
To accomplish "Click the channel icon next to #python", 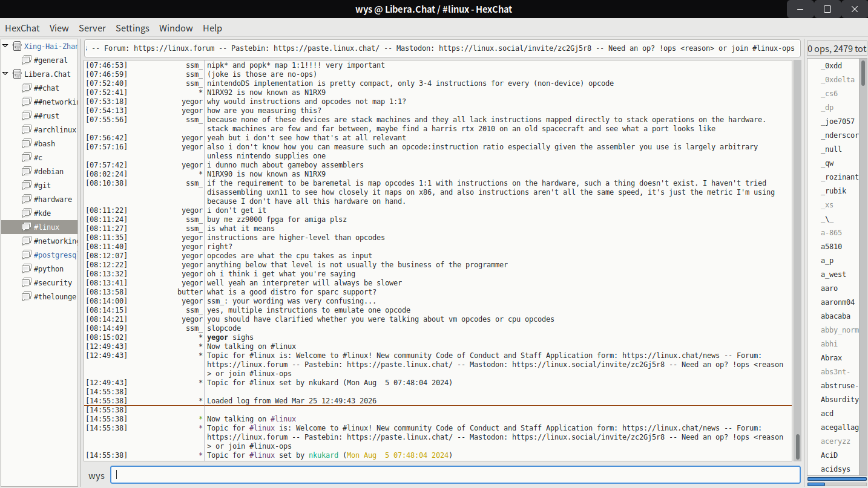I will coord(26,269).
